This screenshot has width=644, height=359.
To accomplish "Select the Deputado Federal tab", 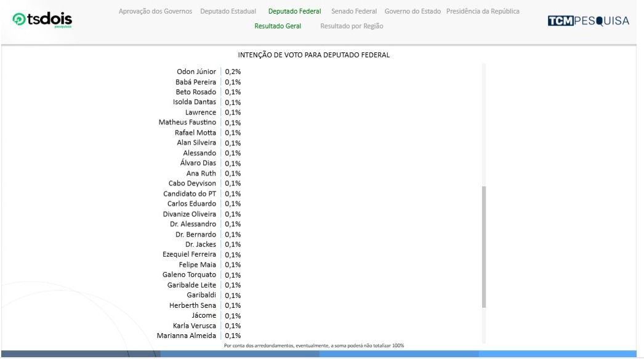I will coord(294,11).
